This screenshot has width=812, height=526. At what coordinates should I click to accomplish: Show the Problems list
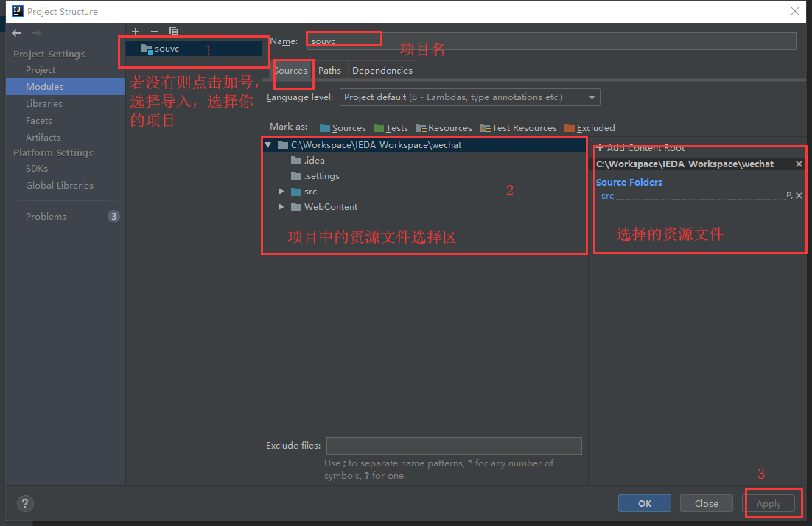(46, 217)
